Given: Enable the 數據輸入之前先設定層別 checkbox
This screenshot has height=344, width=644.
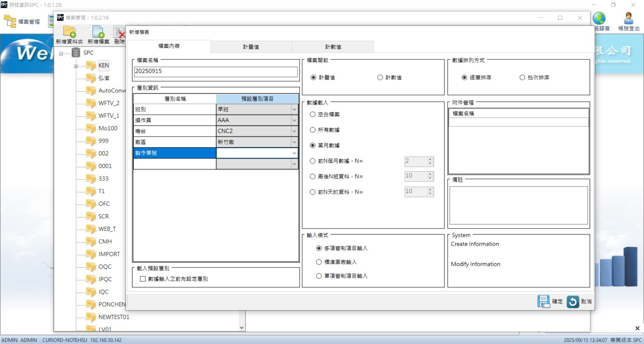Looking at the screenshot, I should click(143, 279).
